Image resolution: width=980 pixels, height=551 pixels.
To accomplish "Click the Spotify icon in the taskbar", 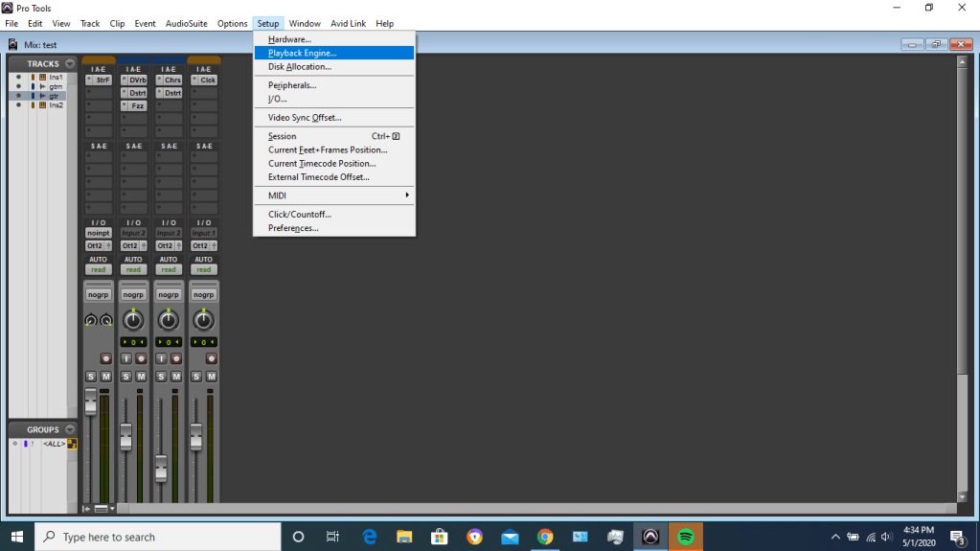I will 685,537.
